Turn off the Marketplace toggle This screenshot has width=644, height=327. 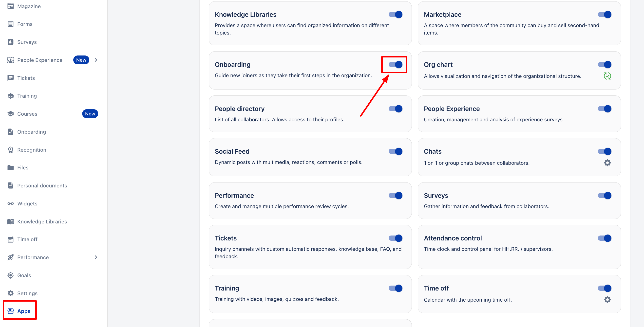click(x=604, y=15)
